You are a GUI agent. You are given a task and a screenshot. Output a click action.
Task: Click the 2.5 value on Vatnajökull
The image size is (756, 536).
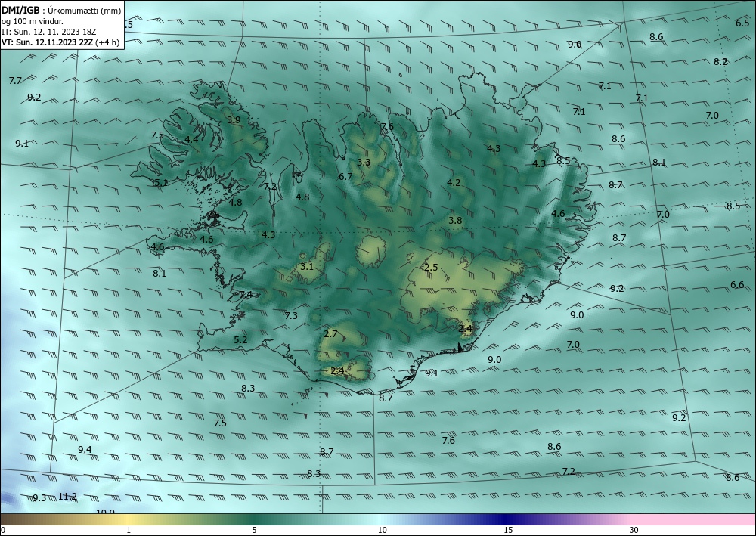431,268
